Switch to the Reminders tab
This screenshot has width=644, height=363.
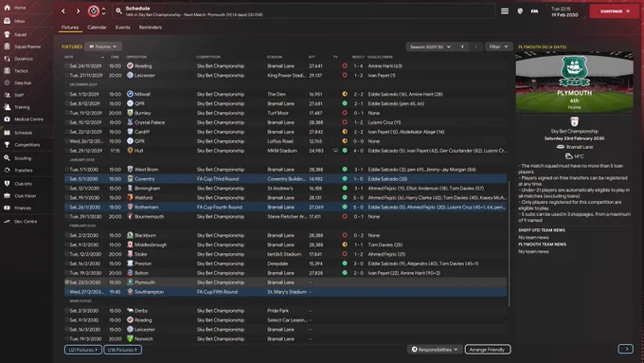151,27
